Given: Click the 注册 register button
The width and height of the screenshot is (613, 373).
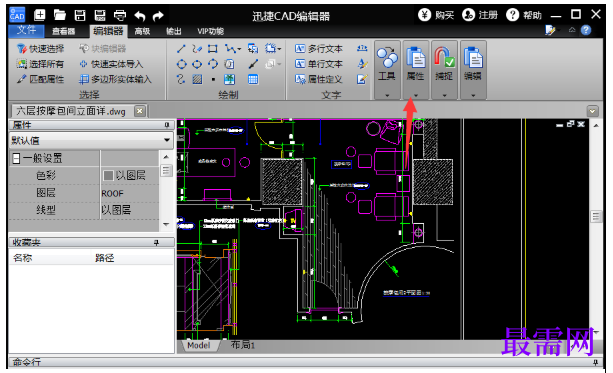Looking at the screenshot, I should pos(480,15).
